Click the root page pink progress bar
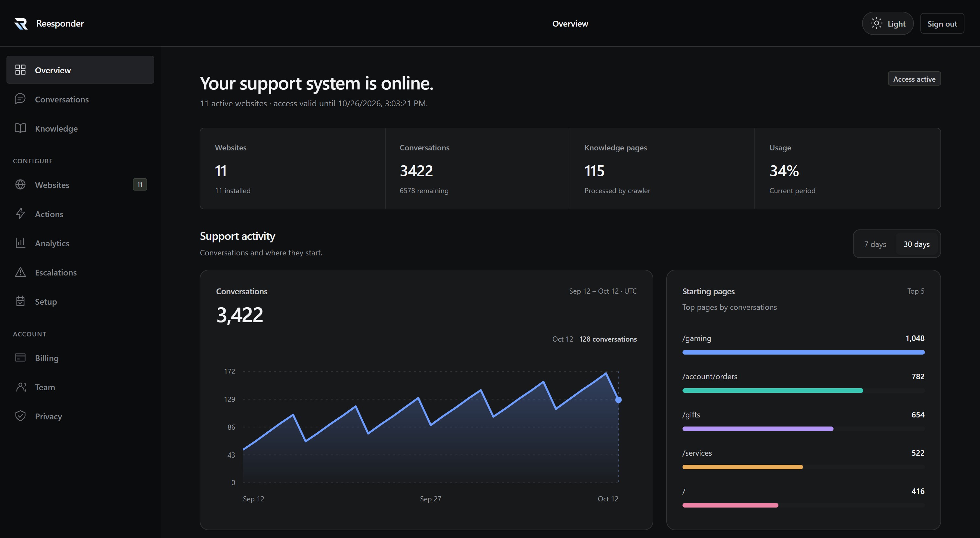Viewport: 980px width, 538px height. click(730, 505)
